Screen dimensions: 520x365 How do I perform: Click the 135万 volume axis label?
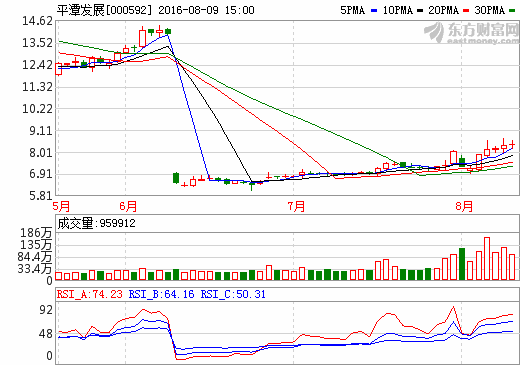coord(36,245)
